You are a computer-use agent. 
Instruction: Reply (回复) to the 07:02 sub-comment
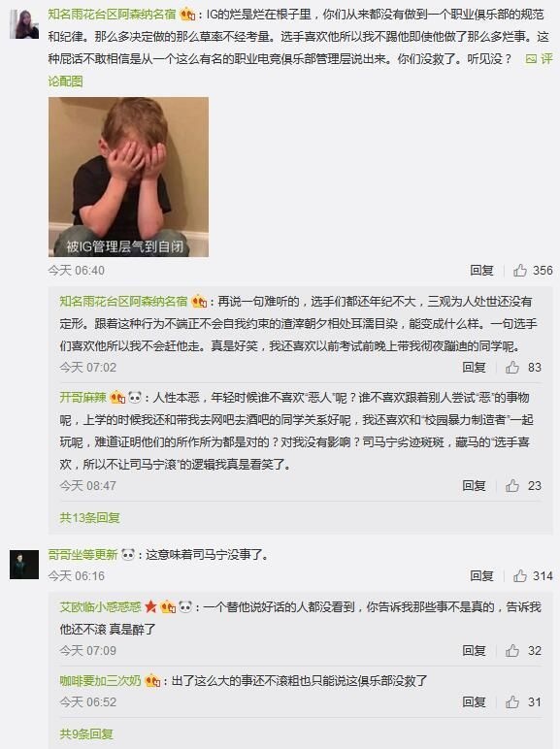[x=474, y=368]
